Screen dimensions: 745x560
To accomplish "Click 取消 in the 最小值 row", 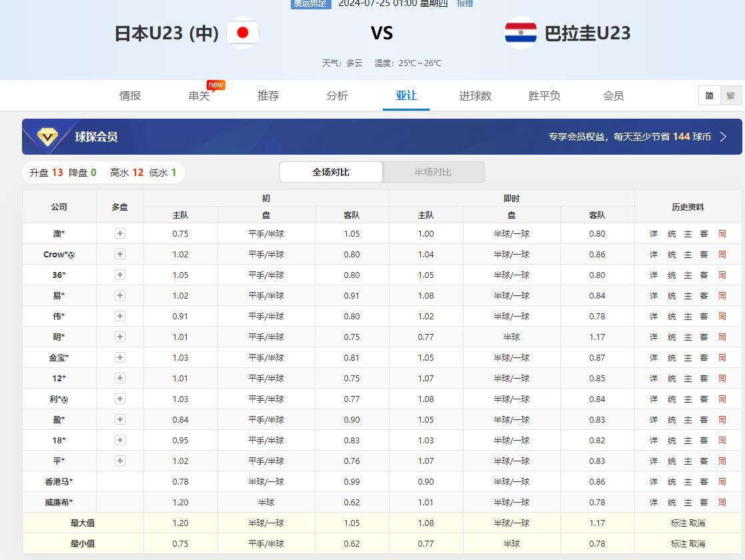I will click(697, 544).
